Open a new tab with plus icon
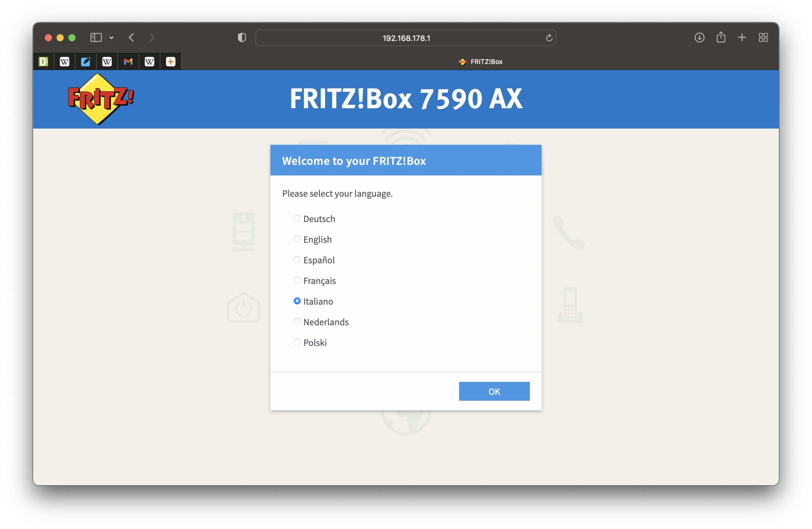This screenshot has width=812, height=529. tap(742, 37)
